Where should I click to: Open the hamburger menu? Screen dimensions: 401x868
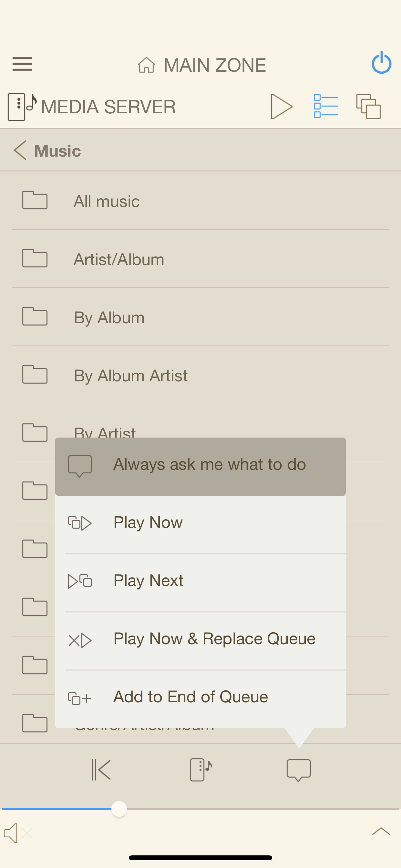(x=22, y=64)
